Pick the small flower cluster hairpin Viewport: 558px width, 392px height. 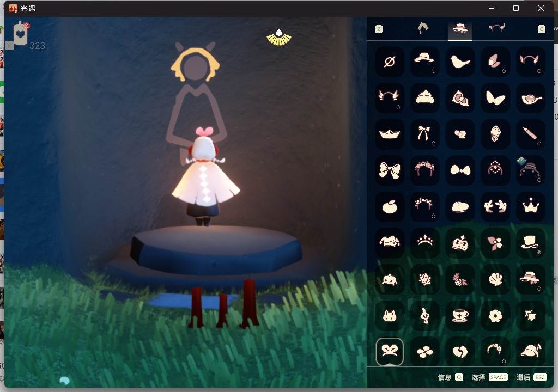coord(460,134)
